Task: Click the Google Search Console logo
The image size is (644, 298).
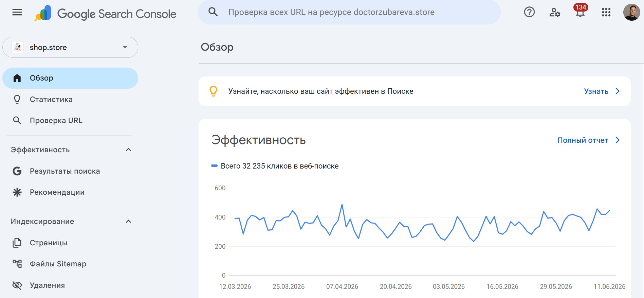Action: 105,14
